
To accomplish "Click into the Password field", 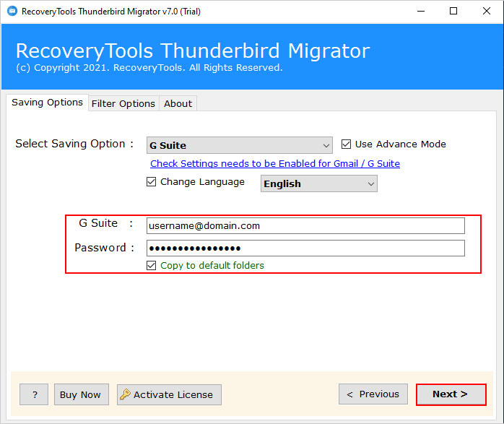I will 305,248.
